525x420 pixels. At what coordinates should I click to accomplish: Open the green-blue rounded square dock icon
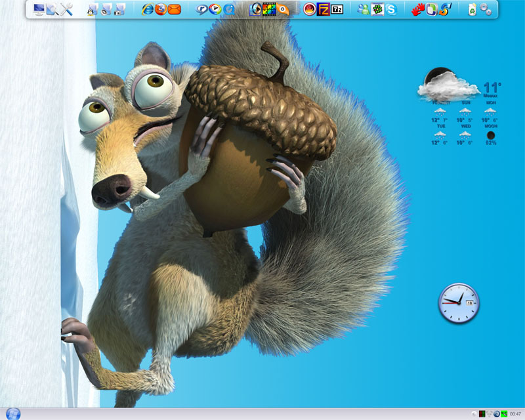click(431, 9)
